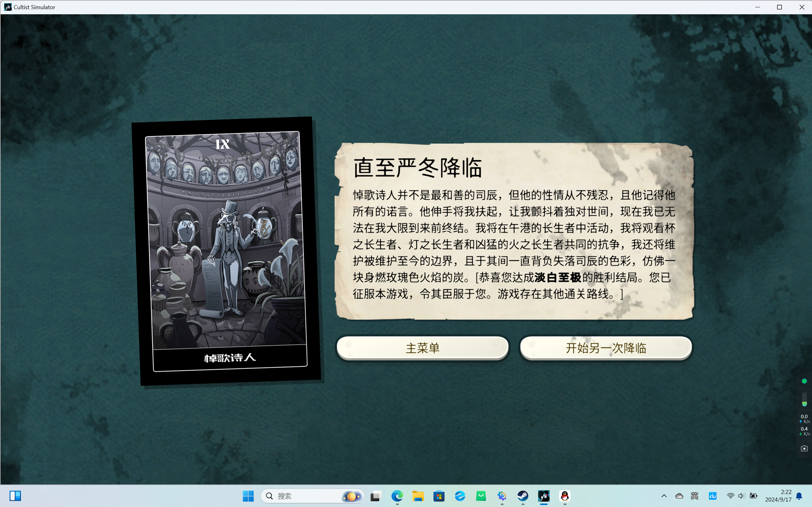Click the upload speed 0.0 K/s readout
Image resolution: width=812 pixels, height=507 pixels.
804,419
